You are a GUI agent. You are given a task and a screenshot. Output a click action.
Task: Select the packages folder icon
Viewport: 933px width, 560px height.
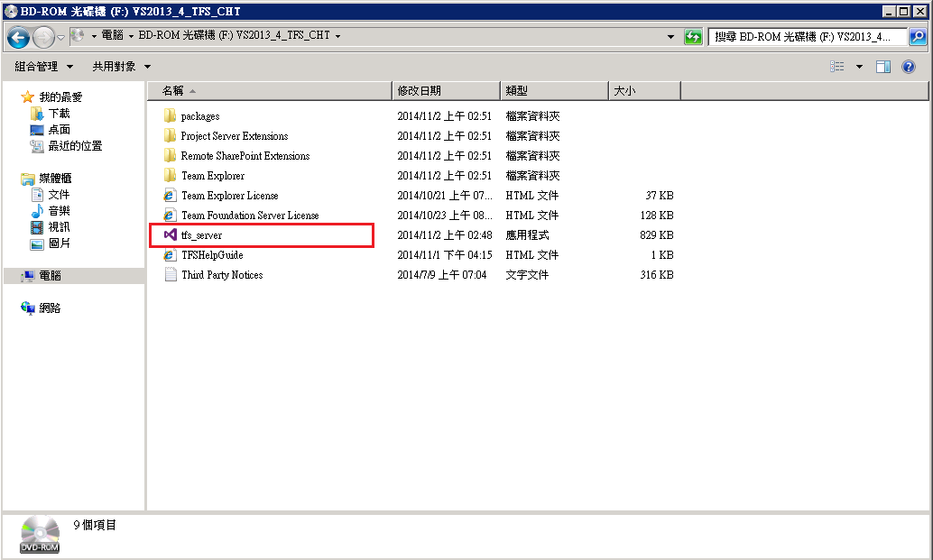tap(171, 116)
